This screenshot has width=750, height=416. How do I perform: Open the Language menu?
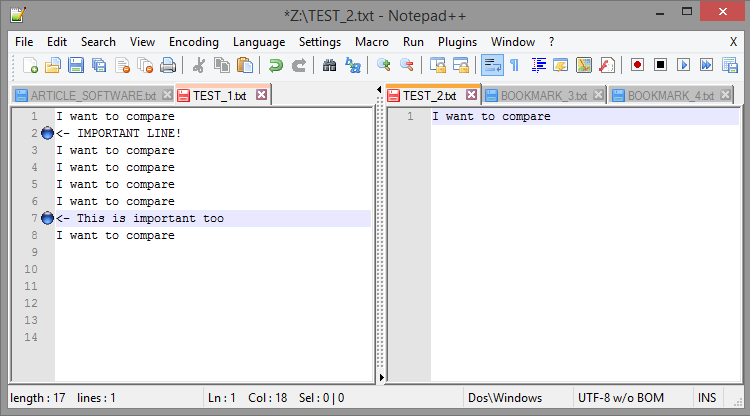[x=259, y=42]
